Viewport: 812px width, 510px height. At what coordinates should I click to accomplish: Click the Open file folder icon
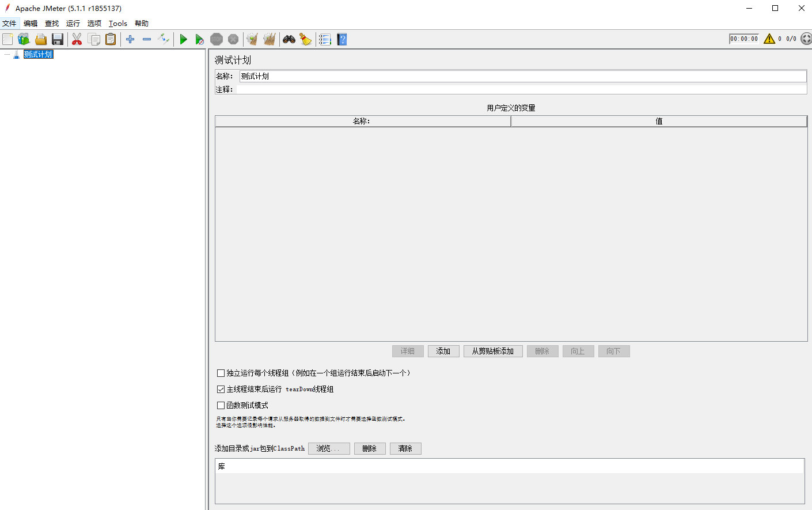point(40,39)
